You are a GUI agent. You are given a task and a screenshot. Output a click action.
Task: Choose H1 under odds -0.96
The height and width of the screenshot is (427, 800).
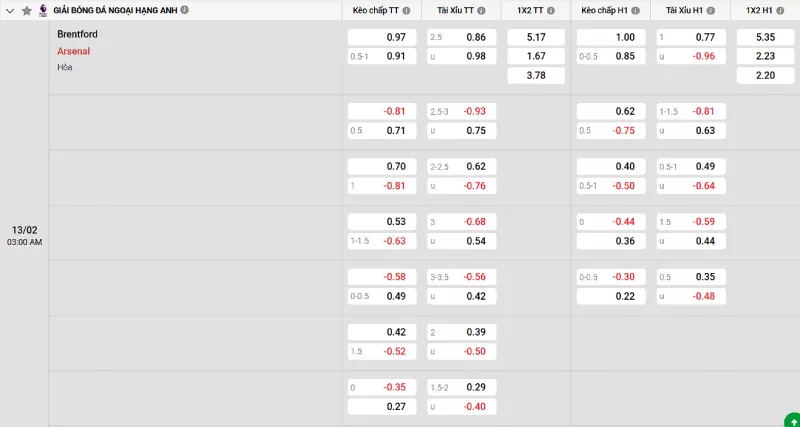click(x=691, y=56)
